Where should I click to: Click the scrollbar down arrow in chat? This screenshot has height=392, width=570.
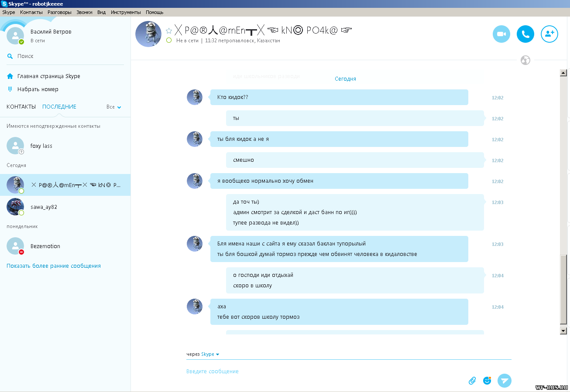563,331
